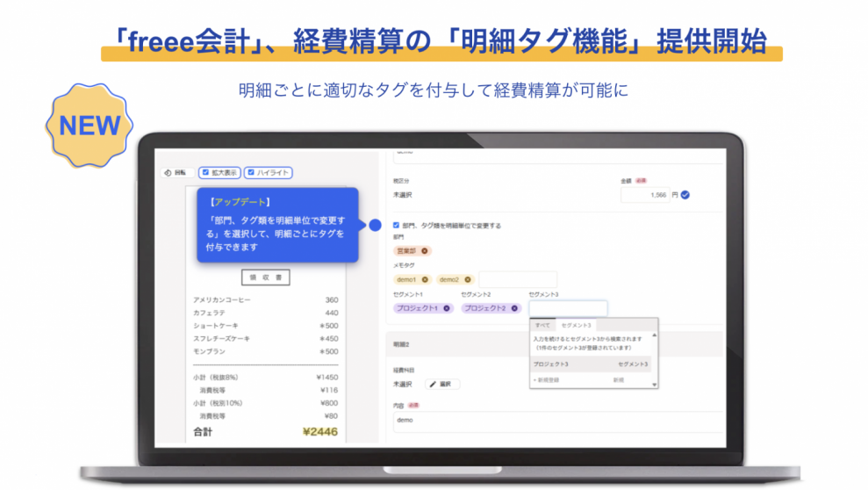Toggle the ハイライト checkbox
868x490 pixels.
point(251,173)
